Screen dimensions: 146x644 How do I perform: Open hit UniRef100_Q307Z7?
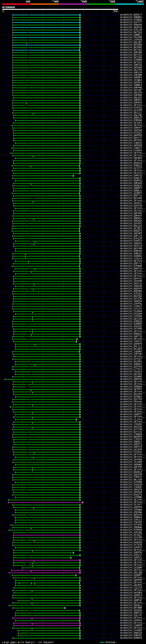coord(131,22)
